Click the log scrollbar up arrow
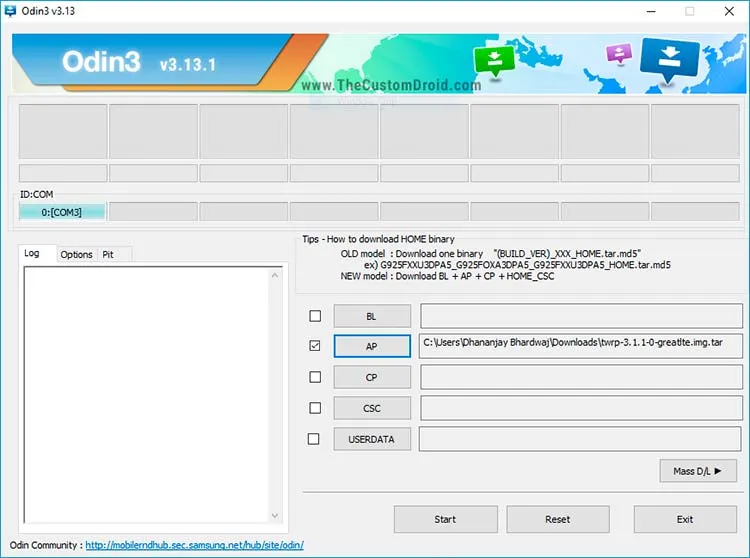Viewport: 750px width, 558px height. pyautogui.click(x=275, y=275)
